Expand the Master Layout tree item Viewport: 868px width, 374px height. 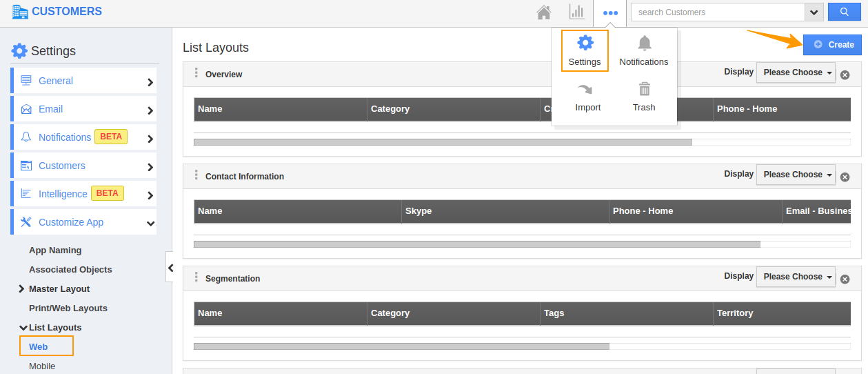tap(22, 289)
